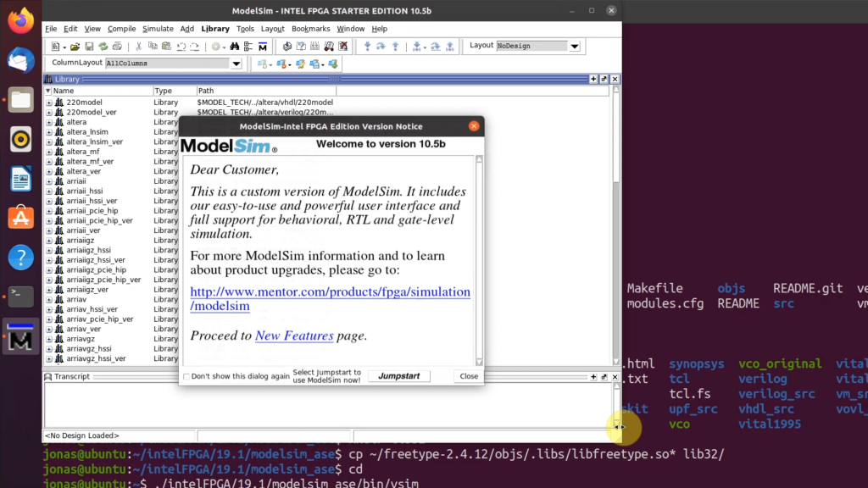868x488 pixels.
Task: Enable "Don't show this dialog again" checkbox
Action: (x=187, y=376)
